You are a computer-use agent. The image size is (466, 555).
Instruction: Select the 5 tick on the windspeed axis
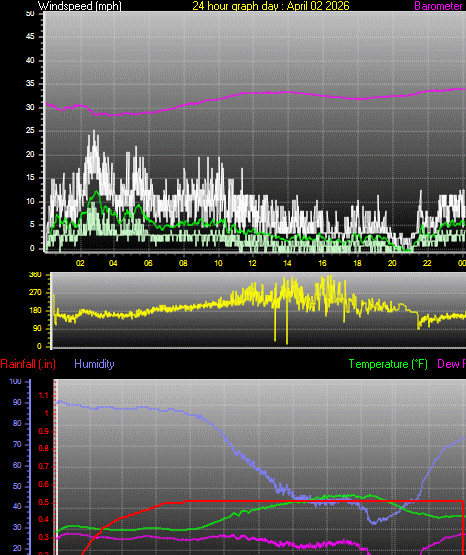[32, 224]
